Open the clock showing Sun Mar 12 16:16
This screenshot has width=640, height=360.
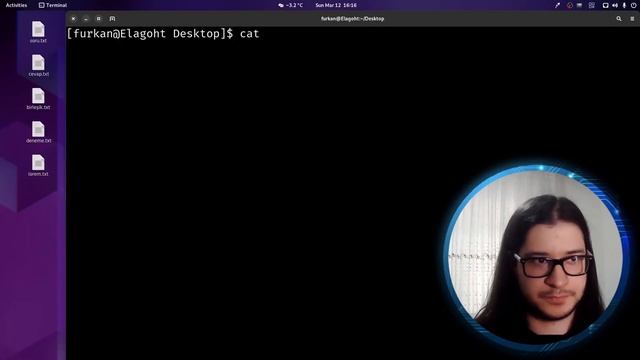336,5
